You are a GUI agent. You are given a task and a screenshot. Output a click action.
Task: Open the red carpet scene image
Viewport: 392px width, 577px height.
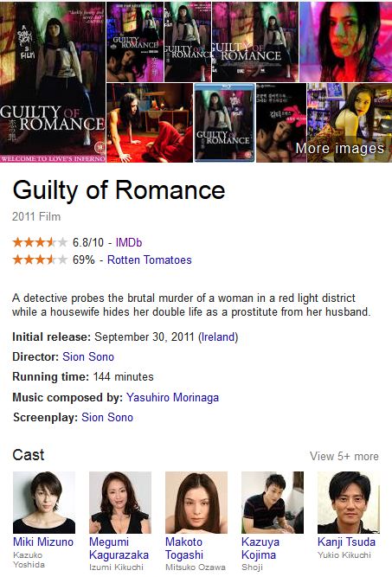click(150, 123)
